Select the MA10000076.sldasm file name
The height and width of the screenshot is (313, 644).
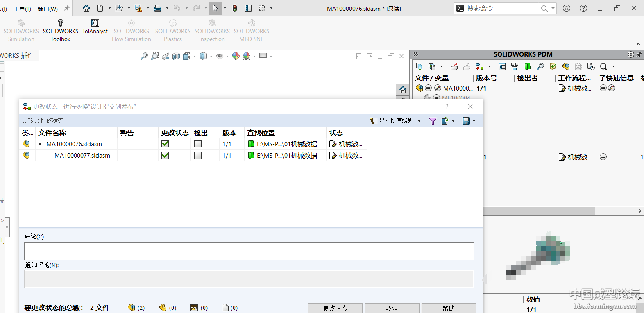coord(74,144)
